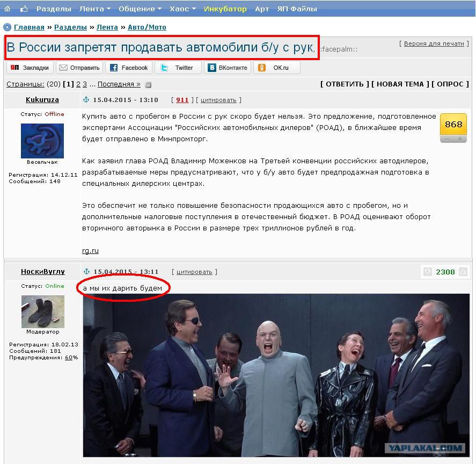This screenshot has width=476, height=464.
Task: Click НОВАЯ ТЕМА to start topic
Action: click(400, 84)
